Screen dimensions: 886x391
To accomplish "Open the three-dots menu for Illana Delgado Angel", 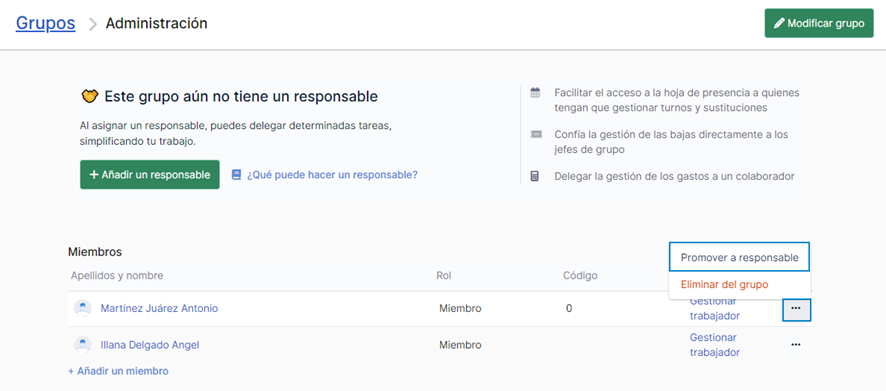I will (x=796, y=345).
